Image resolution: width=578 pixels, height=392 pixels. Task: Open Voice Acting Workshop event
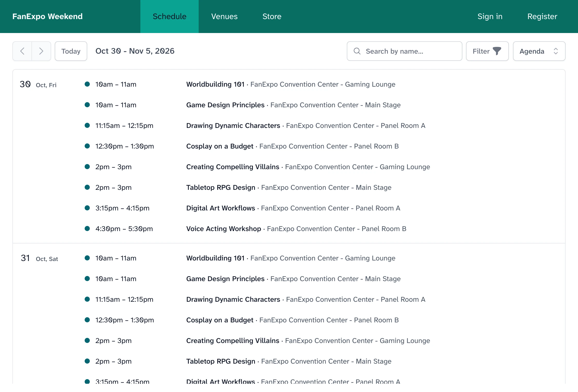(223, 229)
